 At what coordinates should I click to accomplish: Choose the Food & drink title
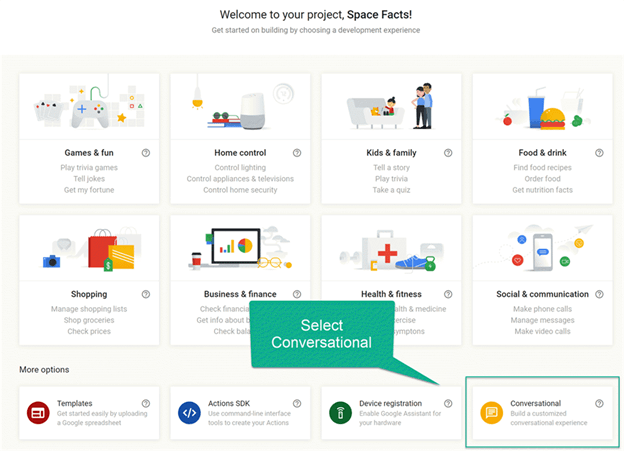[x=542, y=153]
